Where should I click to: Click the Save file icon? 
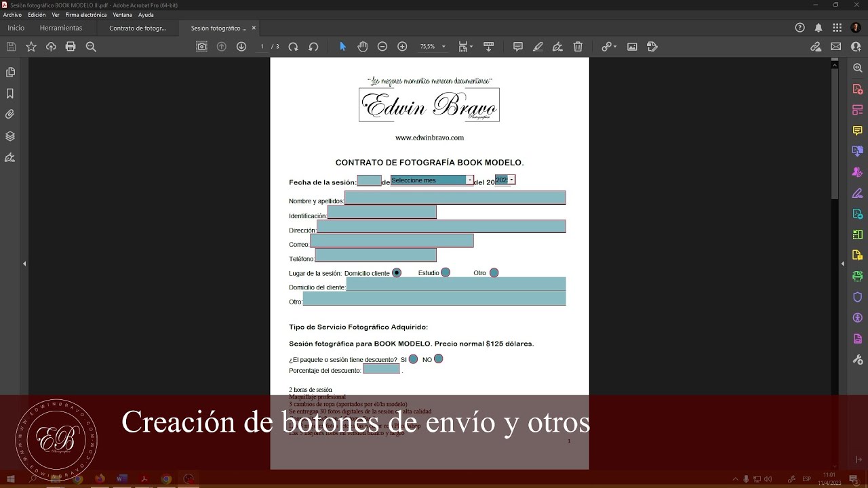coord(11,47)
